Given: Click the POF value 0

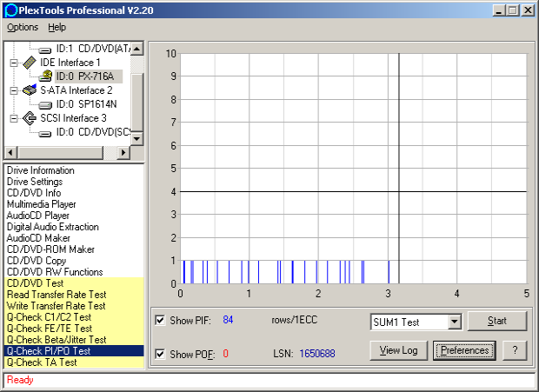Looking at the screenshot, I should click(225, 354).
